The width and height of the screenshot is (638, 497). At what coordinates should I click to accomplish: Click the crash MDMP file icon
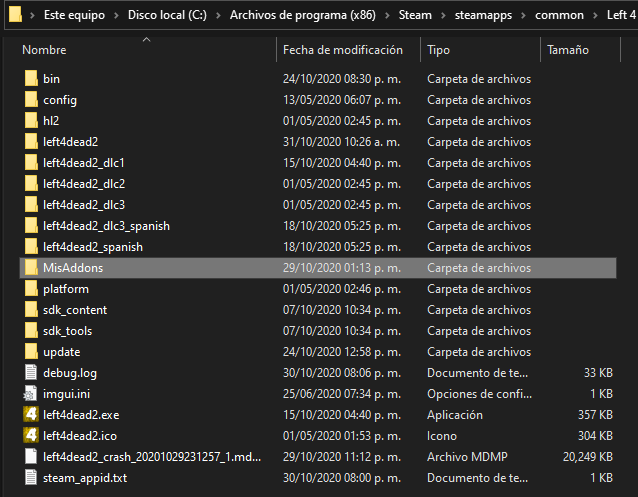(31, 457)
